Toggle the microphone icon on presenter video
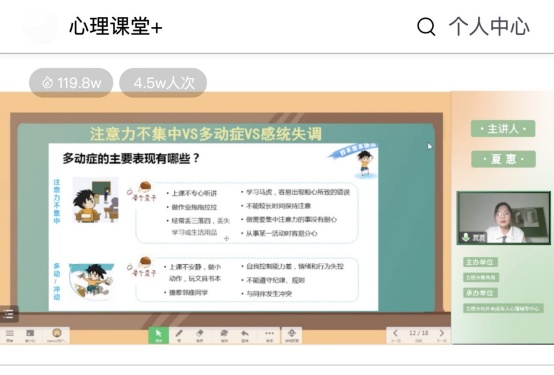 [466, 237]
